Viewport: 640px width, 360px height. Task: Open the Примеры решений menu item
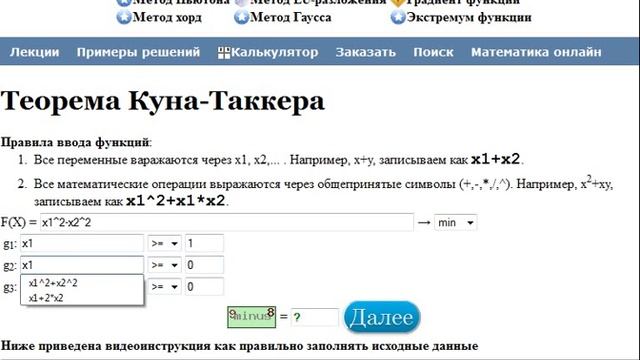[138, 52]
